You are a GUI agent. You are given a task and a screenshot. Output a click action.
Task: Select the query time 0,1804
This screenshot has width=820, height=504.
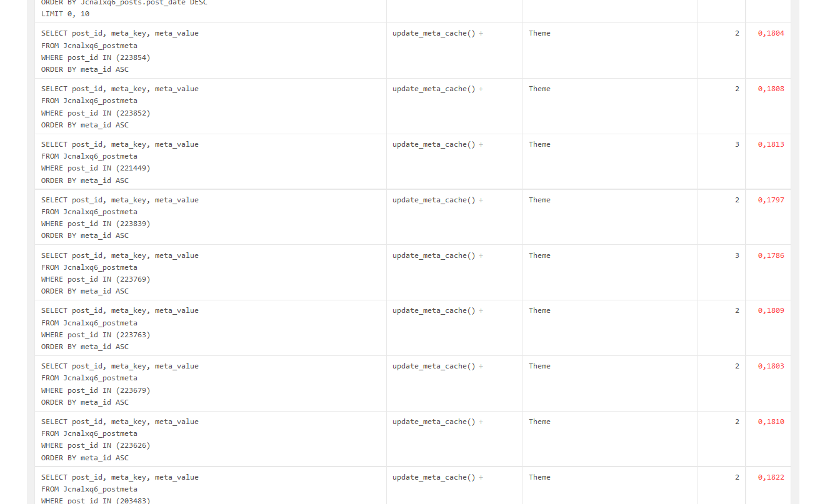tap(771, 34)
